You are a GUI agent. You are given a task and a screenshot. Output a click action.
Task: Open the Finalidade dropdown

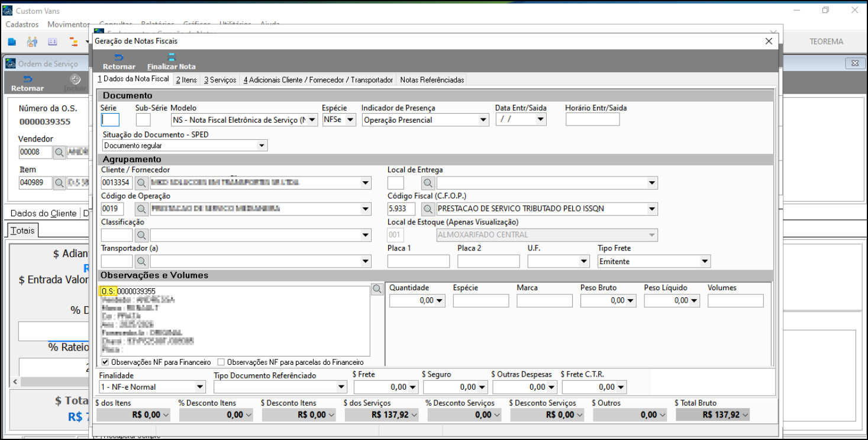[x=200, y=387]
